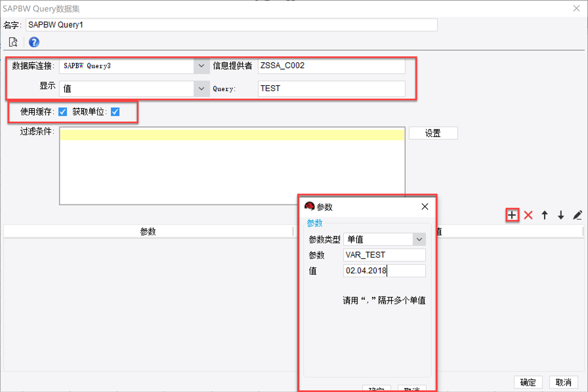Screen dimensions: 588x392
Task: Close the 参数 dialog
Action: click(x=425, y=207)
